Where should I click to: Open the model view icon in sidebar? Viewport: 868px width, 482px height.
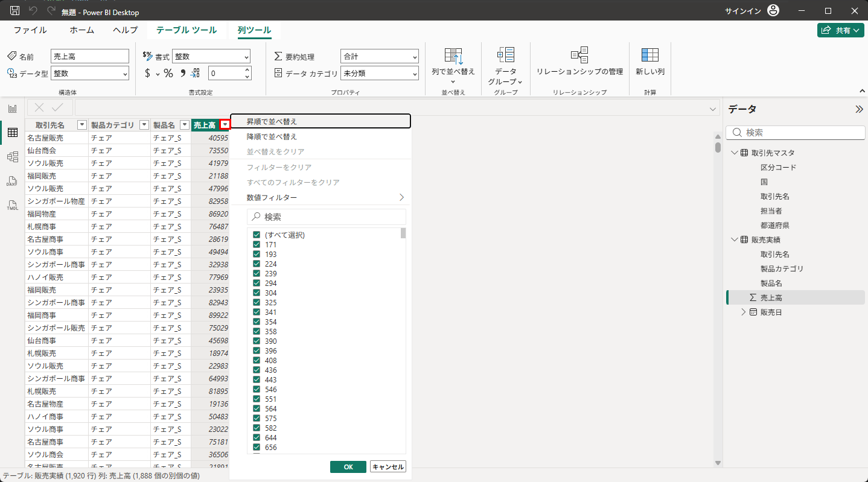click(12, 157)
